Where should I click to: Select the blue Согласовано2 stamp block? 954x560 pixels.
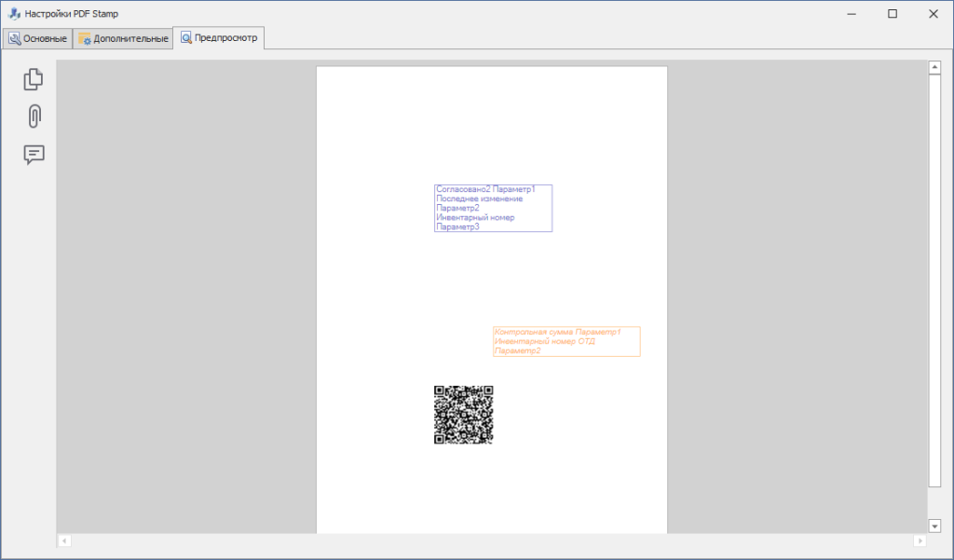pos(493,208)
